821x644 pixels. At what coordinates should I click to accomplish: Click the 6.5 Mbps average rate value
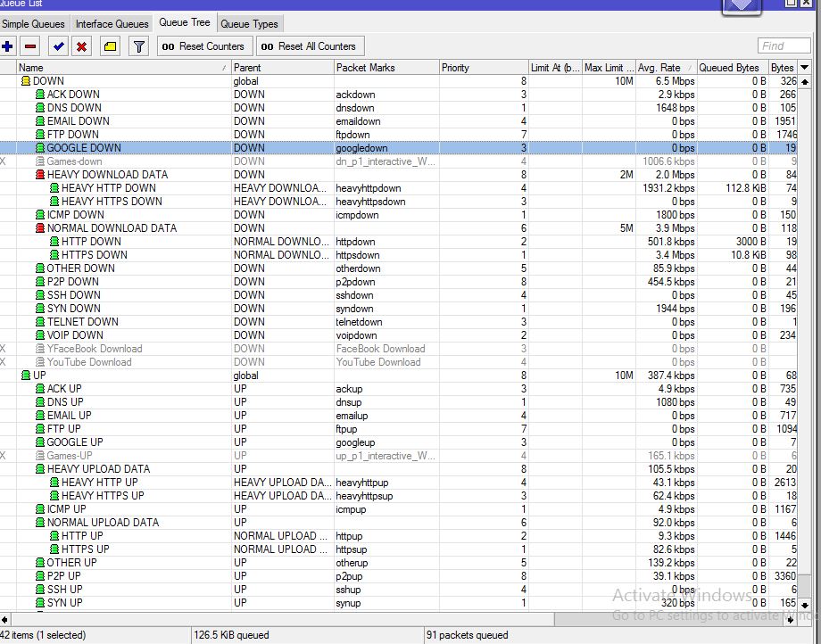675,81
